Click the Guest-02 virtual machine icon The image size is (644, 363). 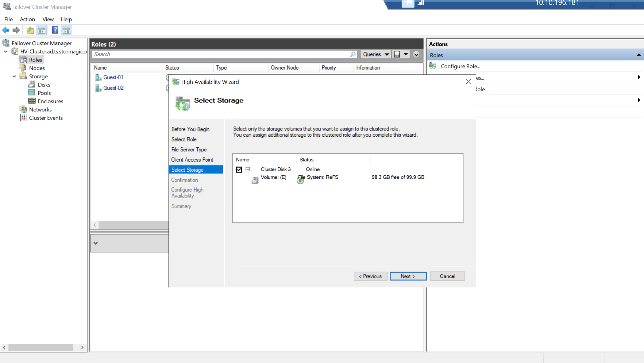(98, 88)
